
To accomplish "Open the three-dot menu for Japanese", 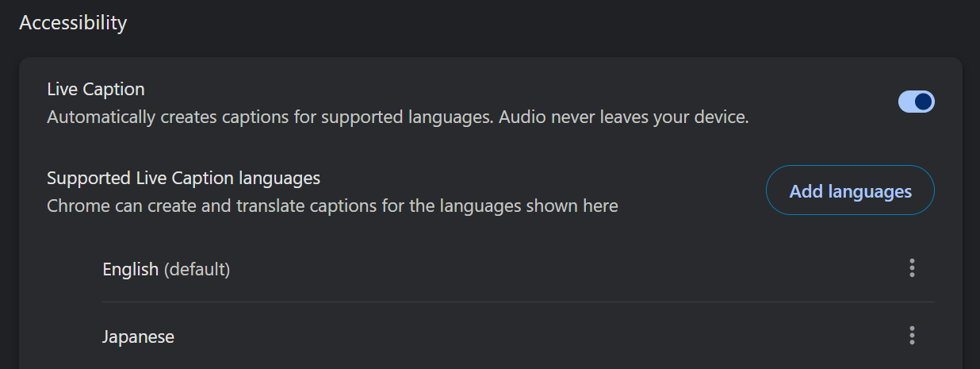I will (x=912, y=336).
